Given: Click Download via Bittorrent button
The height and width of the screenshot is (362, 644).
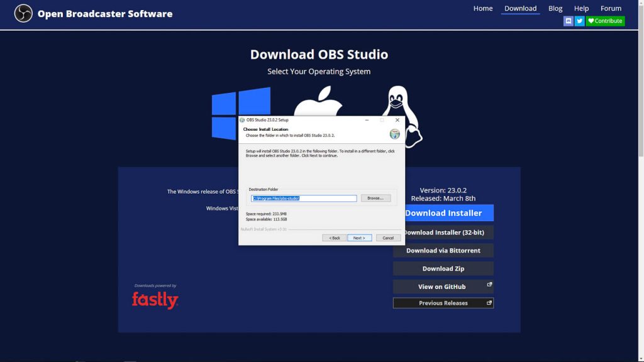Looking at the screenshot, I should (443, 250).
